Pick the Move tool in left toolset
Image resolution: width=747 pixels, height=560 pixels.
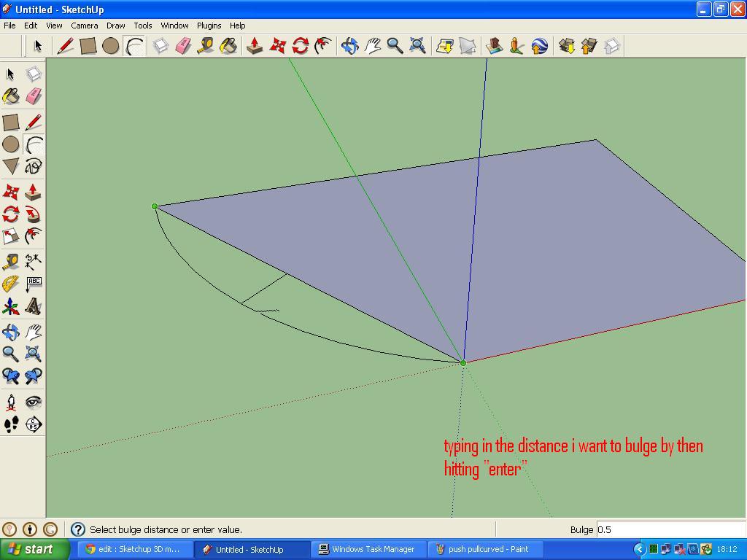tap(11, 192)
